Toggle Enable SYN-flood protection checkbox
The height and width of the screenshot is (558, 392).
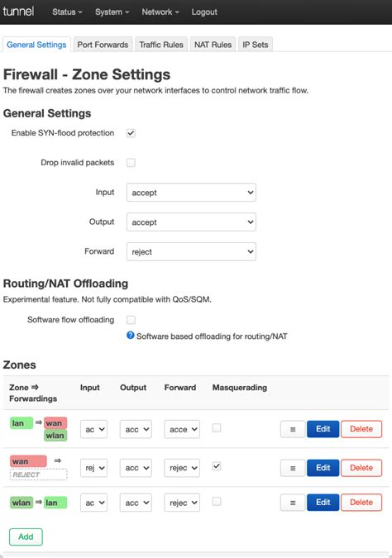tap(131, 133)
